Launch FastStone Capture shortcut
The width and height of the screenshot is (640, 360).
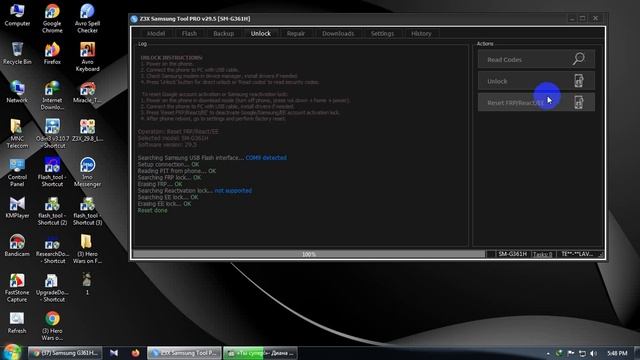17,288
